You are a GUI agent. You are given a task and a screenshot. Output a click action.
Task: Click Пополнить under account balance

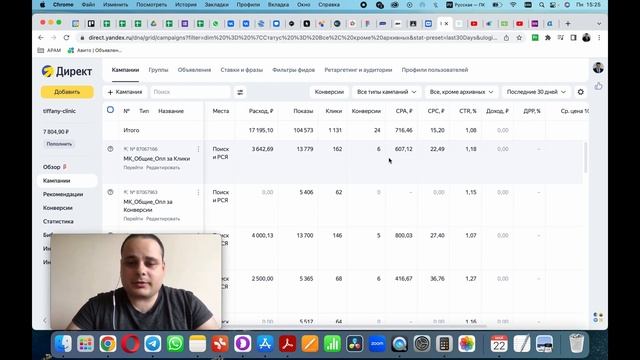[x=59, y=144]
